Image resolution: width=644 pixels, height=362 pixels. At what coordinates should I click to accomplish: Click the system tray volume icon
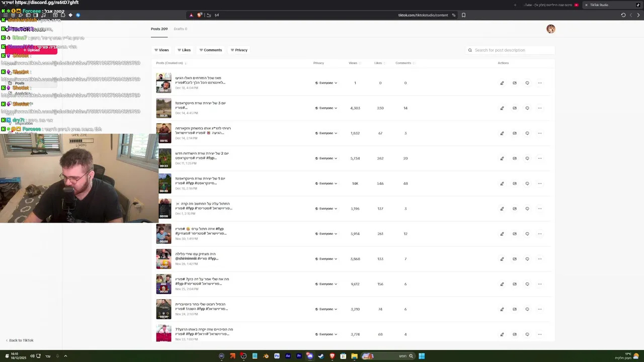pyautogui.click(x=32, y=356)
